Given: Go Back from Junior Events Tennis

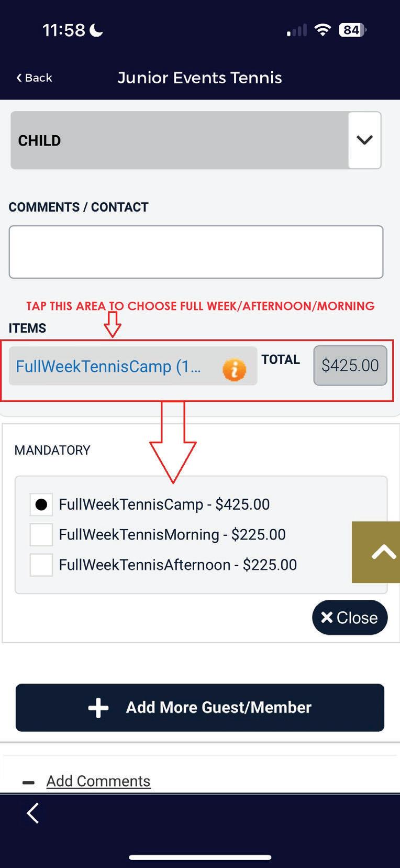Looking at the screenshot, I should click(35, 78).
